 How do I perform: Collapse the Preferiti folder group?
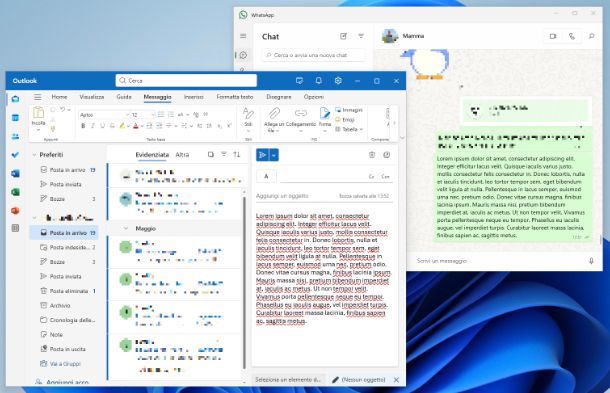pos(34,155)
